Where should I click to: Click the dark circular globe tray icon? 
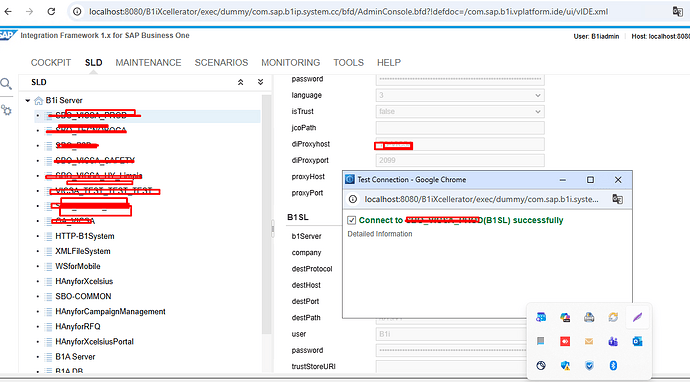541,365
